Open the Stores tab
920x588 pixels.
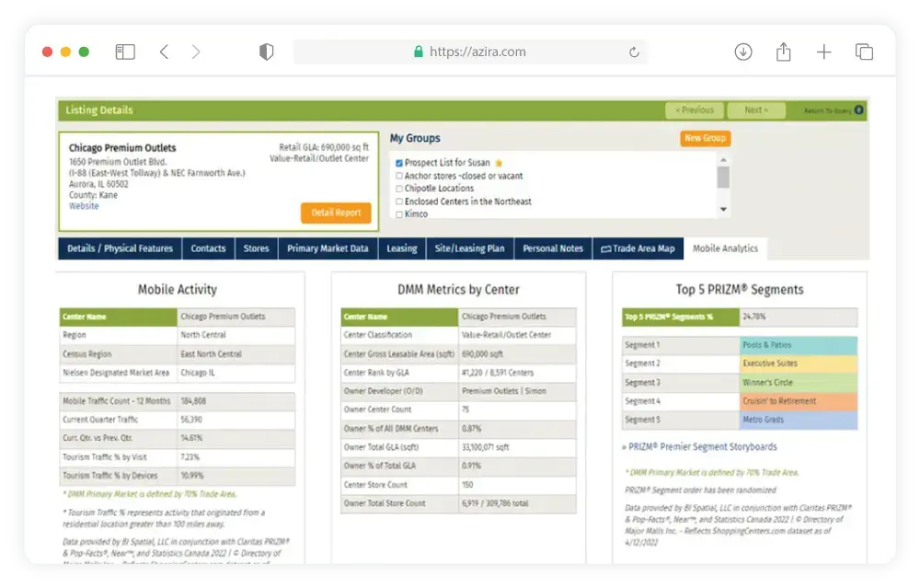257,248
